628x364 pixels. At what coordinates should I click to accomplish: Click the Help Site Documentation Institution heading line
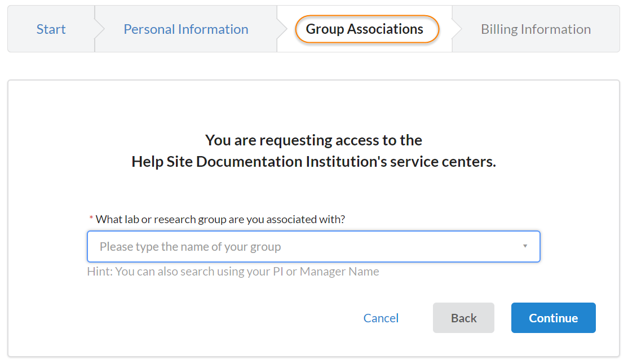pos(313,162)
